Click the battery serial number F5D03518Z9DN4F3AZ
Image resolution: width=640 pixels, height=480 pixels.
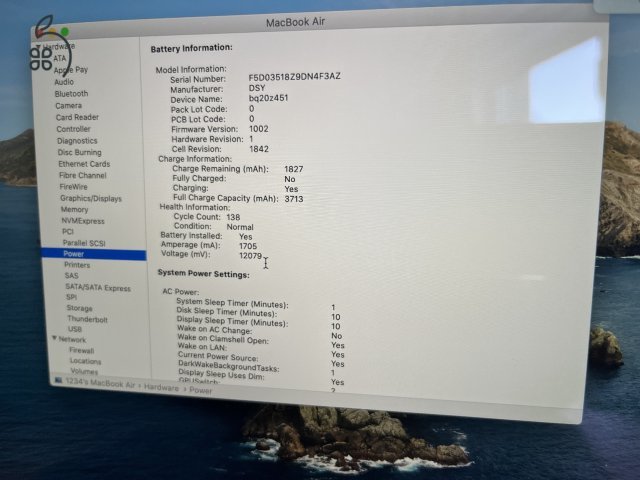coord(294,77)
